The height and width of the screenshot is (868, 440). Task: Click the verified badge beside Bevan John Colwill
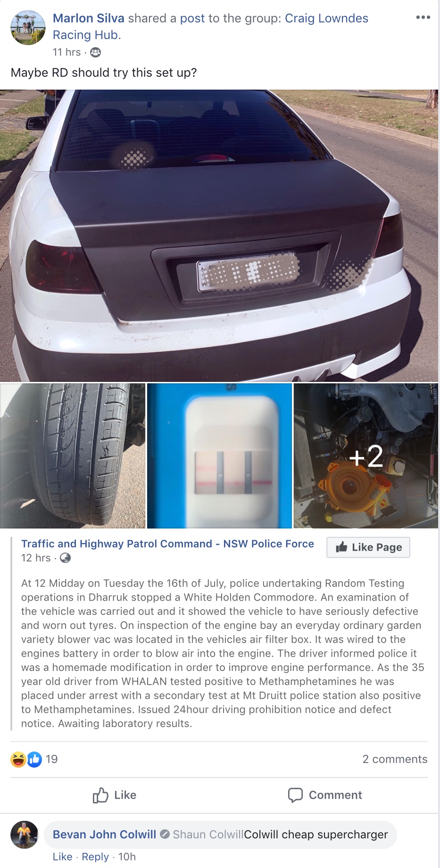(x=165, y=834)
